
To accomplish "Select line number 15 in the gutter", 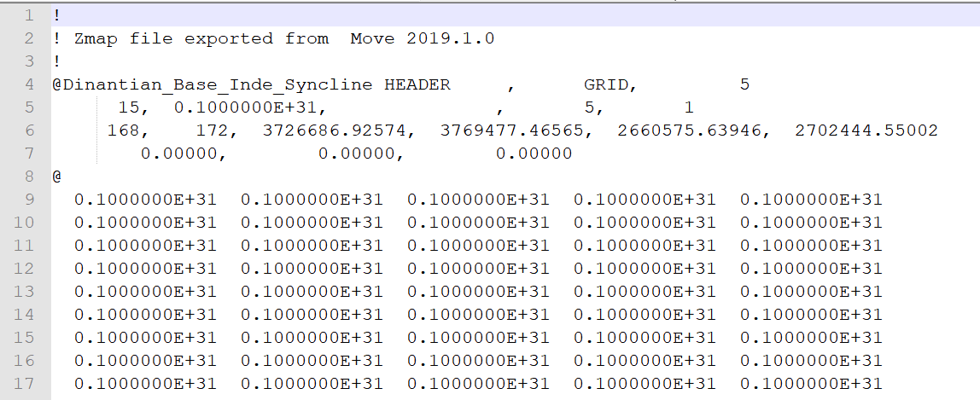I will point(24,338).
